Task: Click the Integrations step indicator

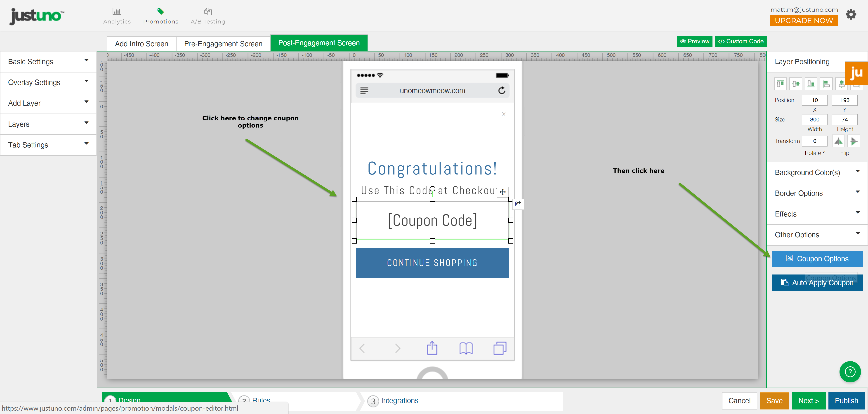Action: (x=399, y=400)
